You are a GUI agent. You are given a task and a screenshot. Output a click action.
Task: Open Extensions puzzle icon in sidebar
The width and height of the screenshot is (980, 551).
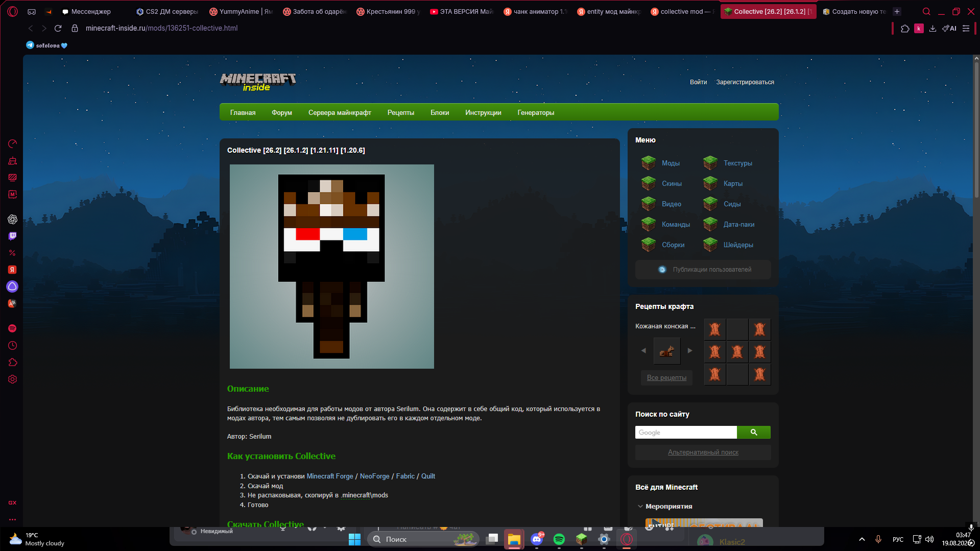(x=13, y=363)
